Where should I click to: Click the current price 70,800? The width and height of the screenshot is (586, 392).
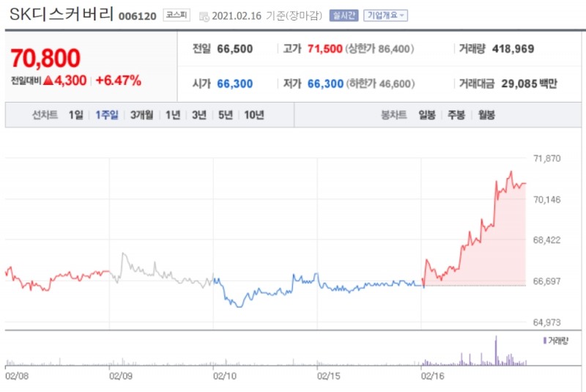click(x=45, y=59)
